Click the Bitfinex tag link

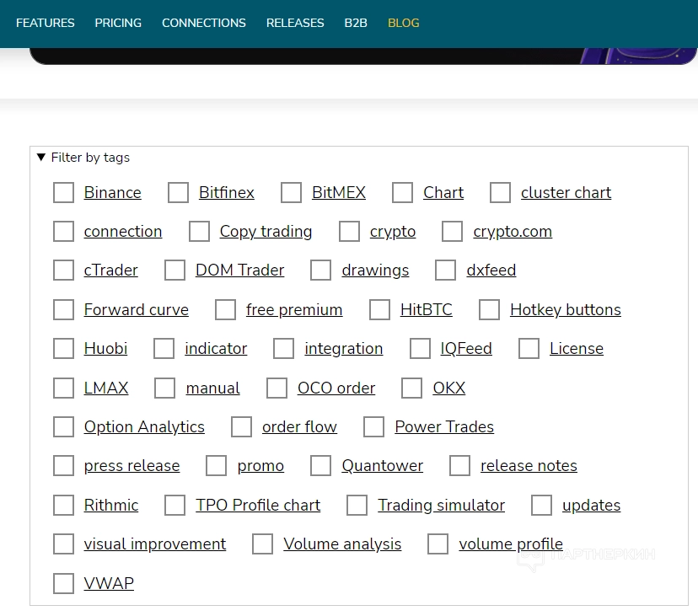coord(226,193)
